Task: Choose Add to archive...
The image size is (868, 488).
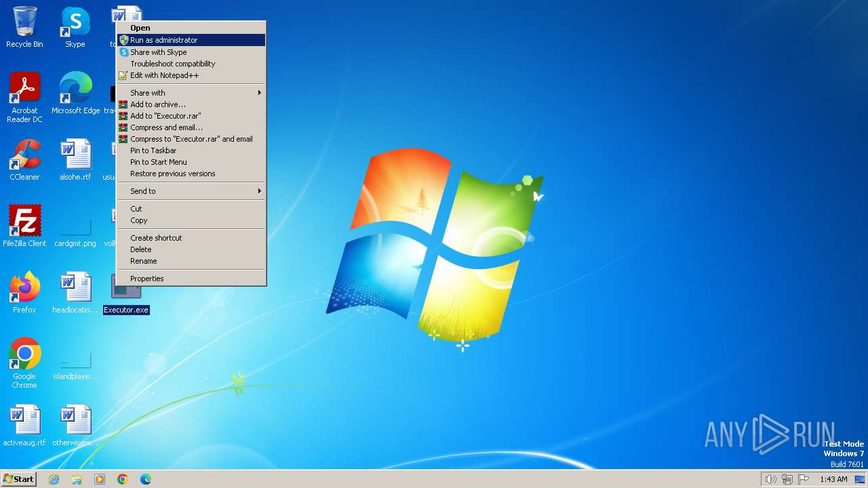Action: click(191, 104)
